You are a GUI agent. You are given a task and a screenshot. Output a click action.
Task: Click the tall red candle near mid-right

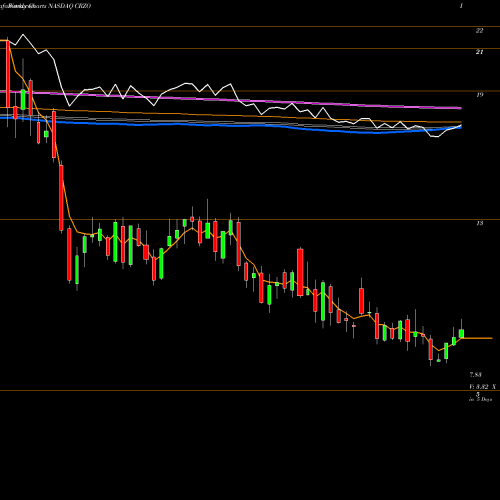click(300, 272)
